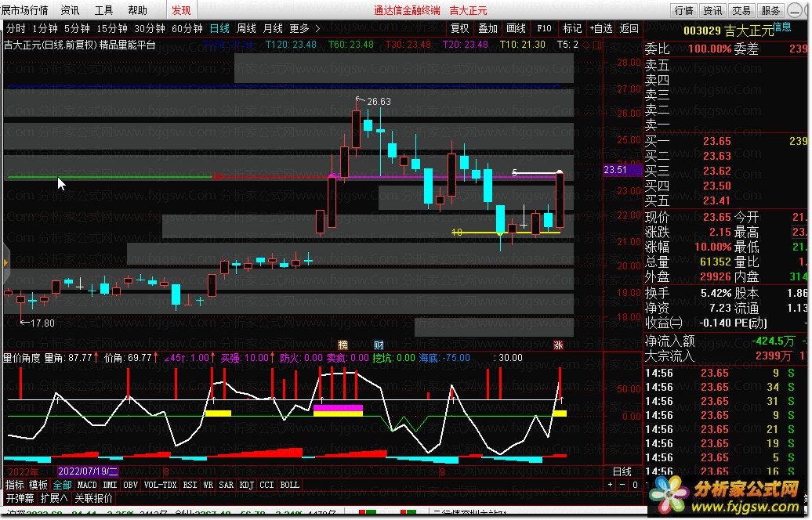The height and width of the screenshot is (520, 812).
Task: Click the 标记 toolbar button
Action: click(572, 28)
